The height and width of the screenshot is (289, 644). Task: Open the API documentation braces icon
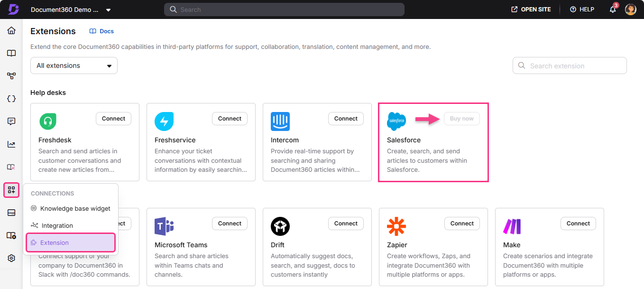pyautogui.click(x=11, y=99)
